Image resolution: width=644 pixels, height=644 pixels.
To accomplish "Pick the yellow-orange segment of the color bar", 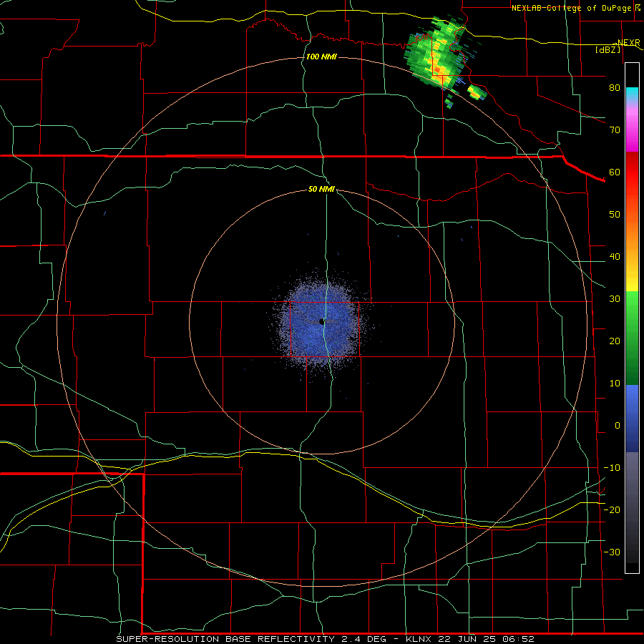I will [x=632, y=250].
